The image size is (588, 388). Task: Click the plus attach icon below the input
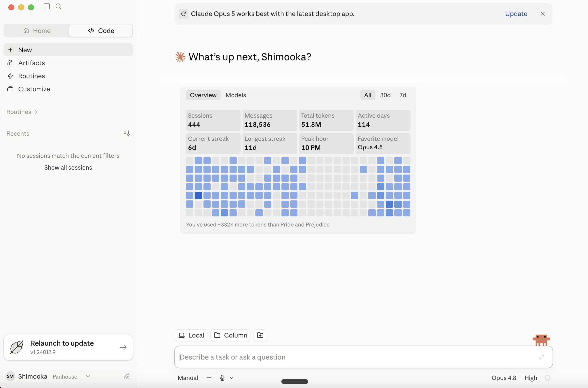click(209, 378)
